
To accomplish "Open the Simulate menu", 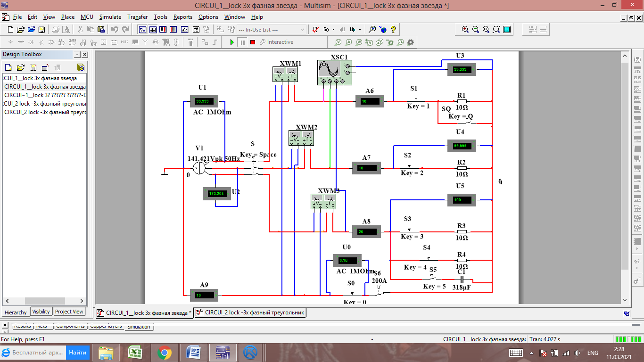I will click(x=110, y=16).
